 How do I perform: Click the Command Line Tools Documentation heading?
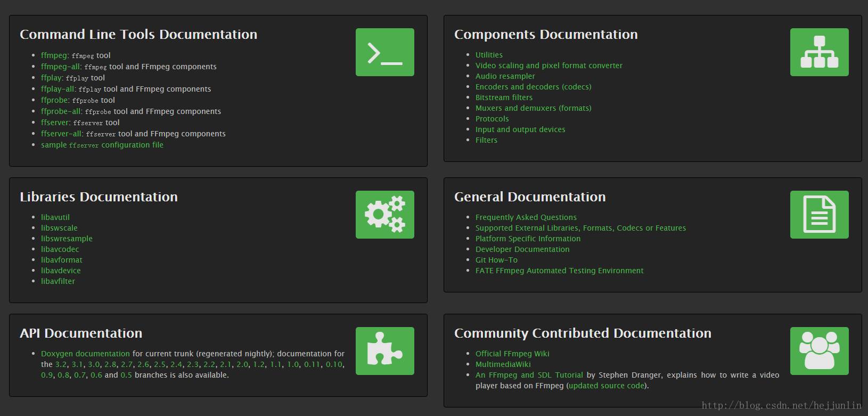(x=138, y=35)
